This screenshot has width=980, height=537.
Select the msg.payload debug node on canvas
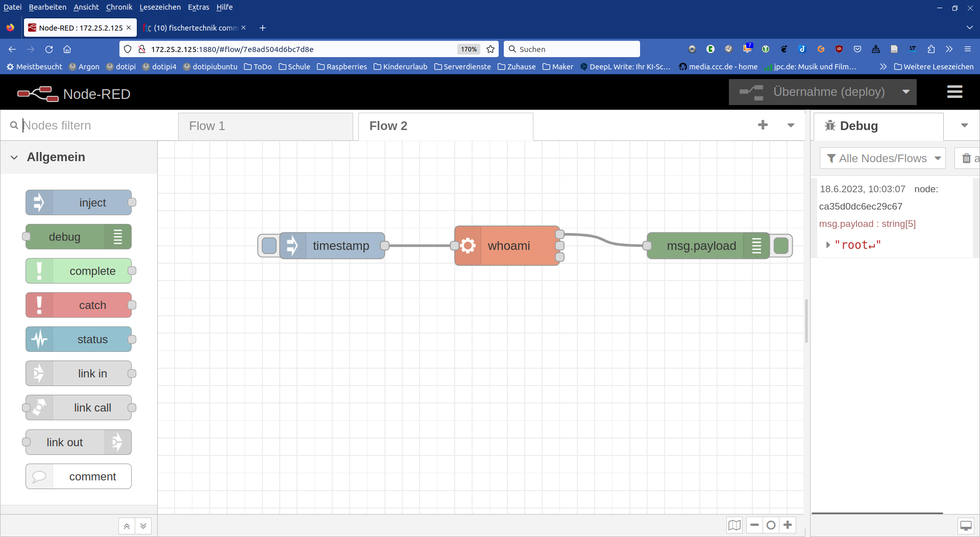pyautogui.click(x=708, y=246)
